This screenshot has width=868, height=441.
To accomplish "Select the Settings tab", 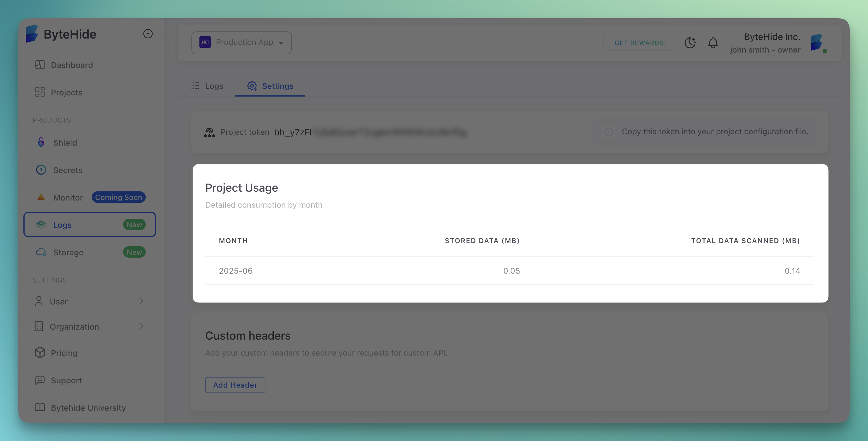I will tap(270, 86).
